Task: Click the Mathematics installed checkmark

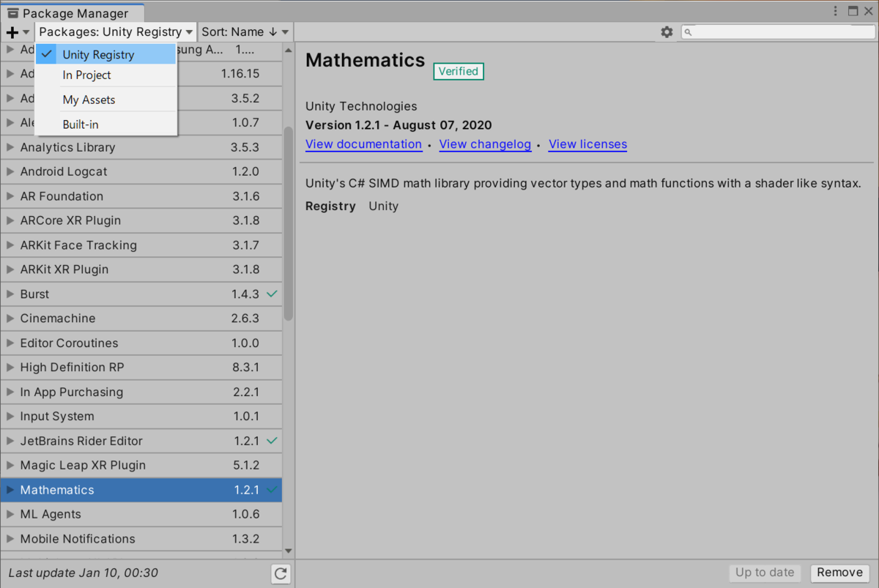Action: click(x=272, y=490)
